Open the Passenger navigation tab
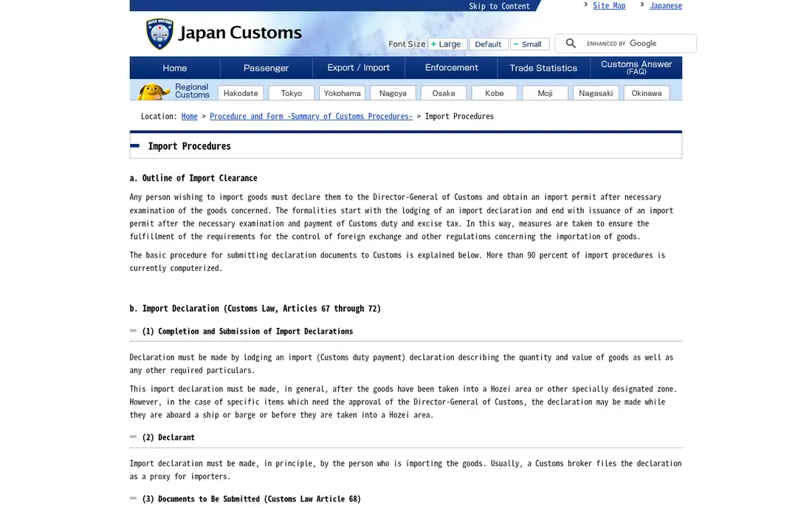The width and height of the screenshot is (812, 508). click(x=266, y=68)
